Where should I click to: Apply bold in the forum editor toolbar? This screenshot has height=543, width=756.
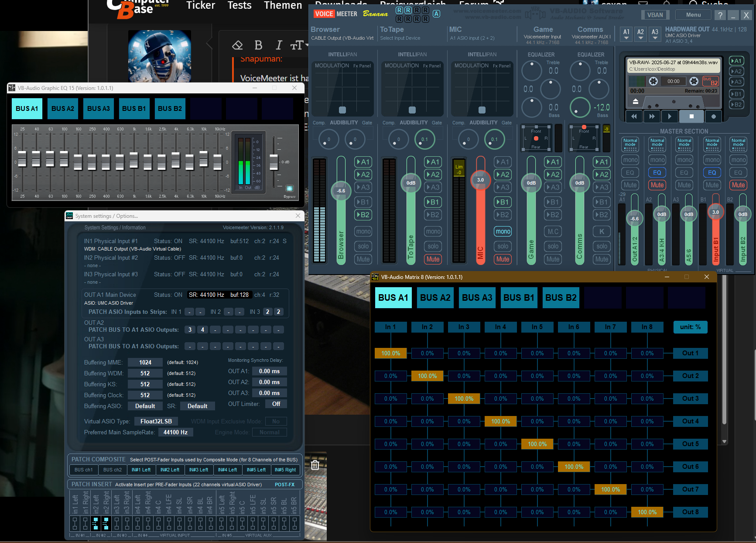click(258, 45)
